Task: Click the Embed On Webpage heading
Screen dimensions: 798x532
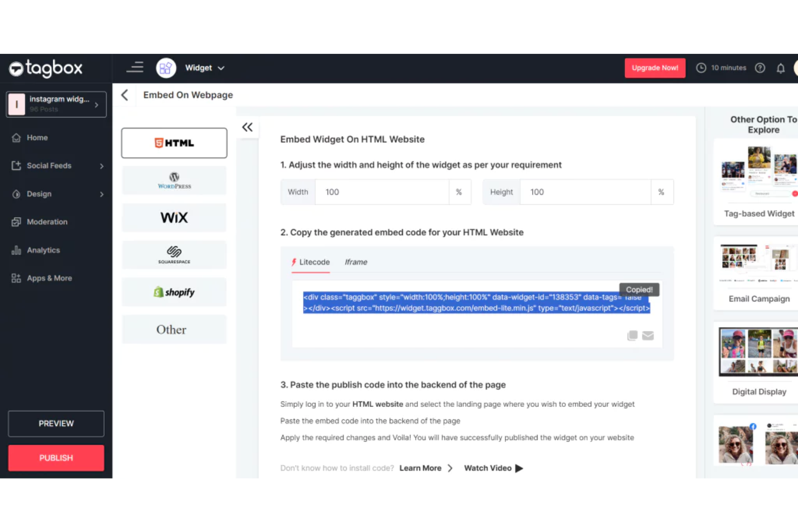Action: (x=188, y=95)
